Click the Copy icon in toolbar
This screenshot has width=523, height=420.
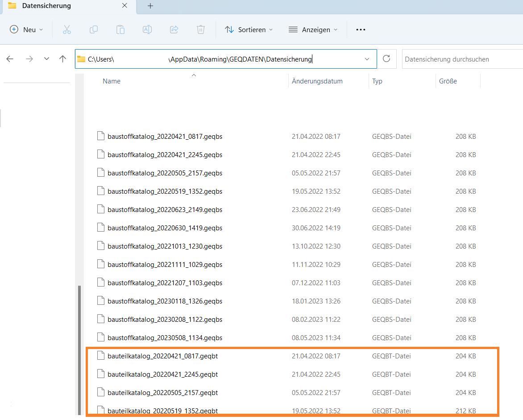pyautogui.click(x=94, y=30)
